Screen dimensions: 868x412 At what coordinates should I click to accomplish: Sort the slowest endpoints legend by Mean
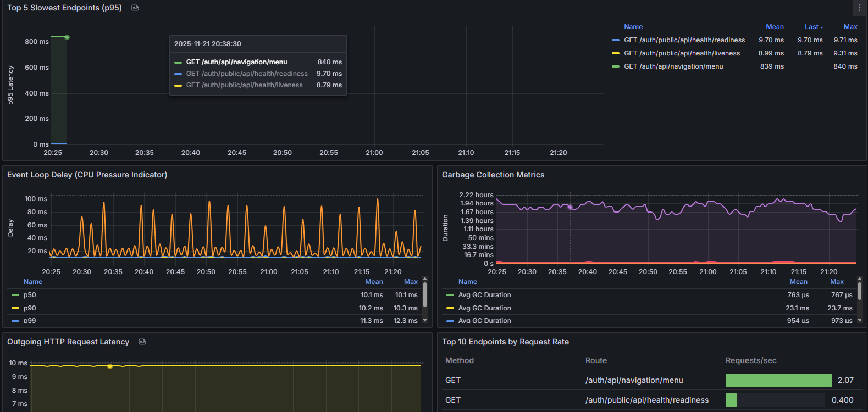point(775,27)
